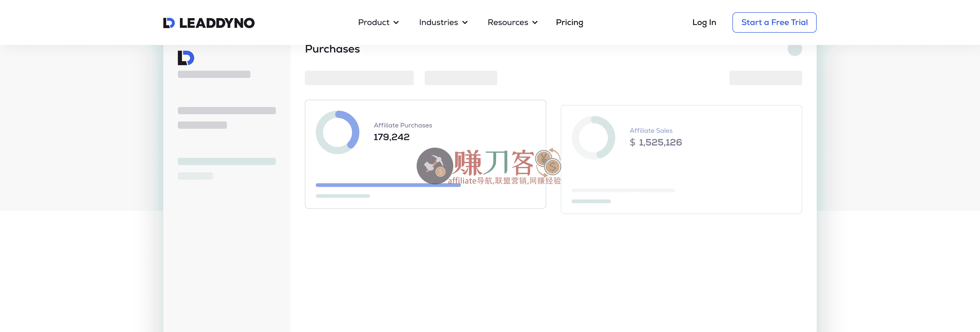Open the Product menu
This screenshot has width=980, height=332.
tap(374, 22)
